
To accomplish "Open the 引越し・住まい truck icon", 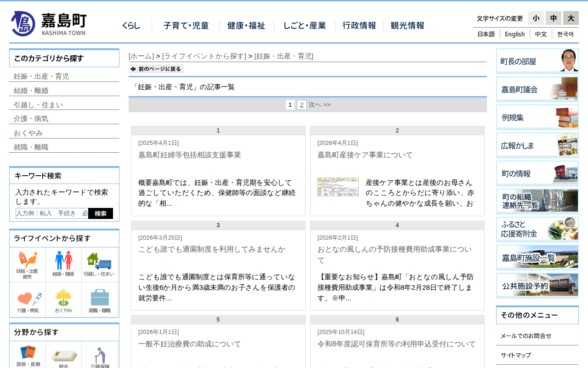I will pos(99,264).
